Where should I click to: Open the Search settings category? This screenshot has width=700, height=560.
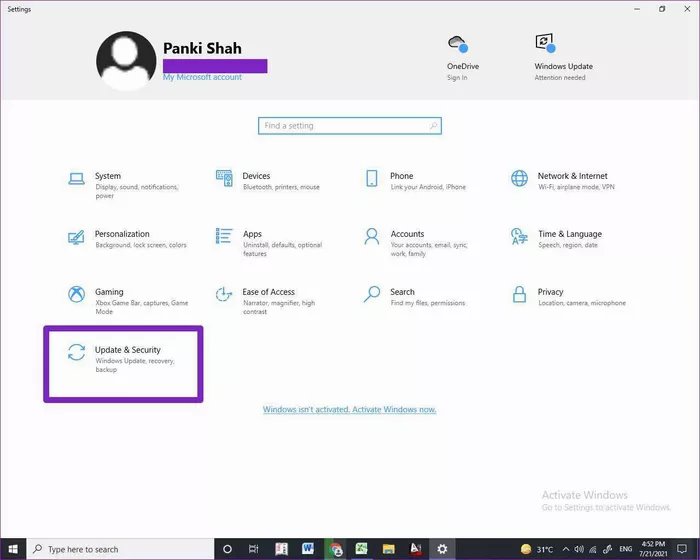pos(415,297)
